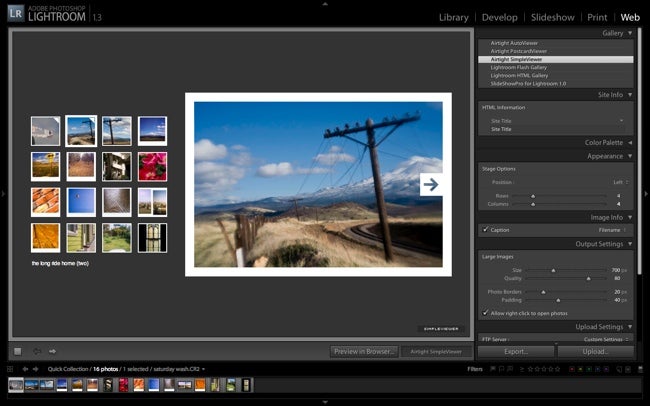This screenshot has height=406, width=650.
Task: Toggle the Caption checkbox
Action: 485,229
